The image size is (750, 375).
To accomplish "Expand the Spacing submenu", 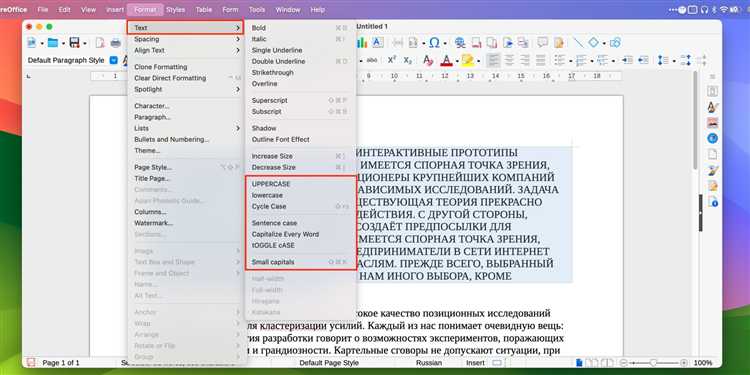I will tap(187, 39).
